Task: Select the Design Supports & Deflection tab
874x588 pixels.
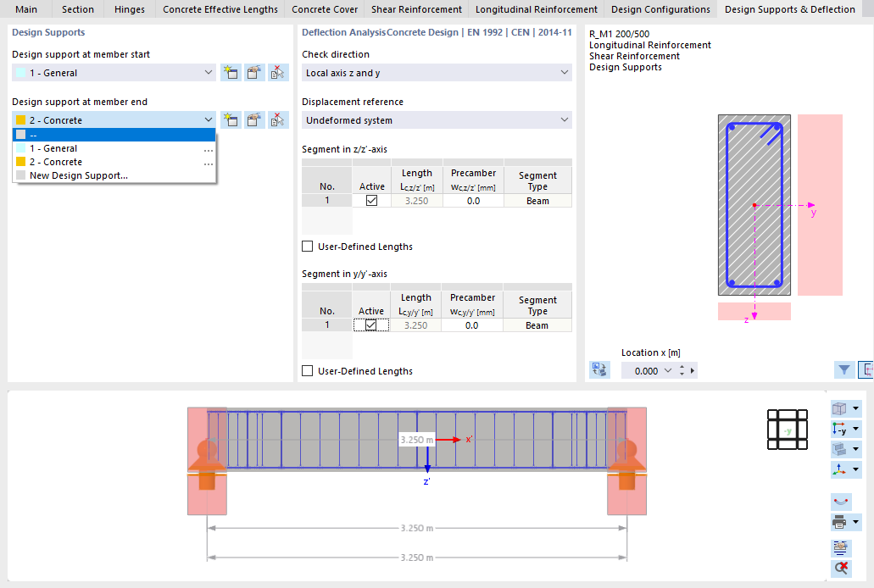Action: 790,9
